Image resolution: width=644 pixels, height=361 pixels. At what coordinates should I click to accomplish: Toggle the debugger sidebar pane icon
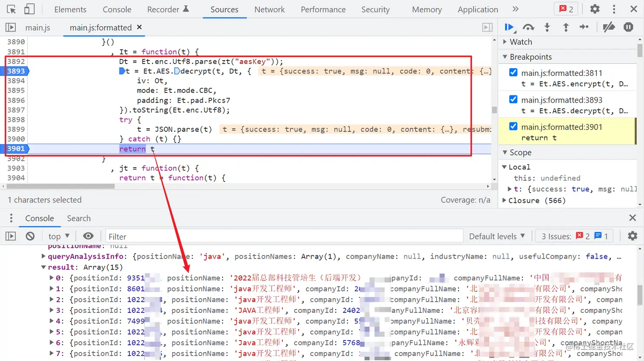coord(487,27)
